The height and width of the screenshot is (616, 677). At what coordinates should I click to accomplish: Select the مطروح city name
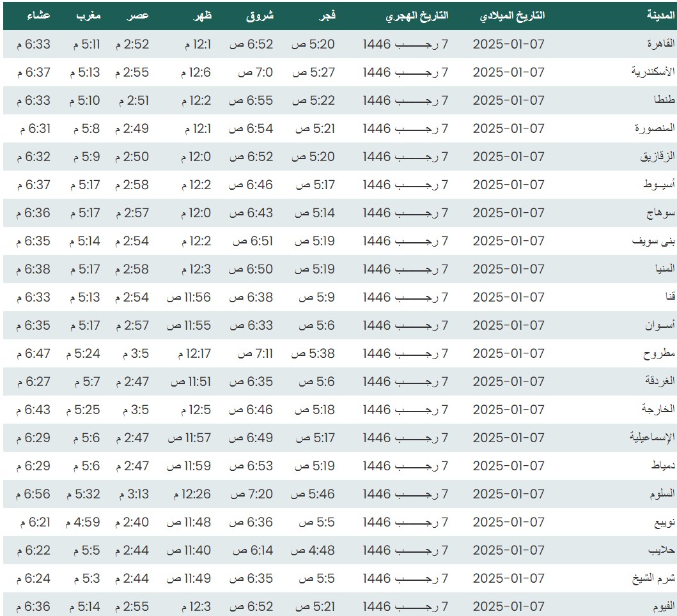659,353
